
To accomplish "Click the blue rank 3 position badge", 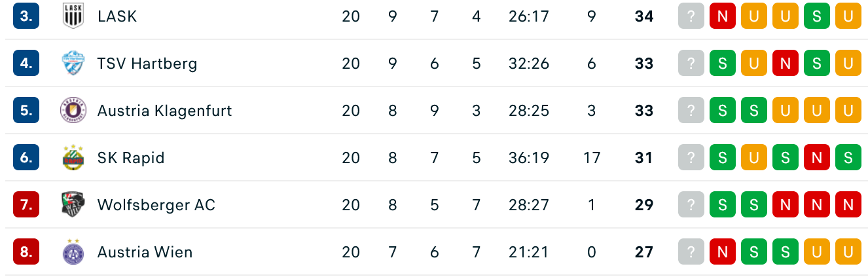I will pyautogui.click(x=26, y=16).
